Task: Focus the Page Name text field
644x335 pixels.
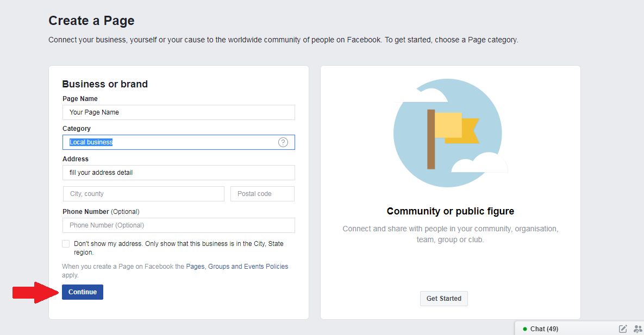Action: tap(178, 112)
